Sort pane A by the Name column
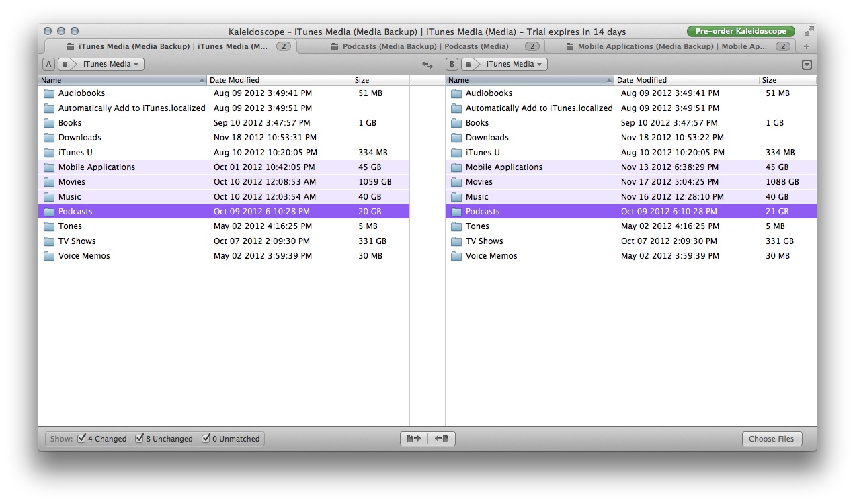 pos(123,80)
